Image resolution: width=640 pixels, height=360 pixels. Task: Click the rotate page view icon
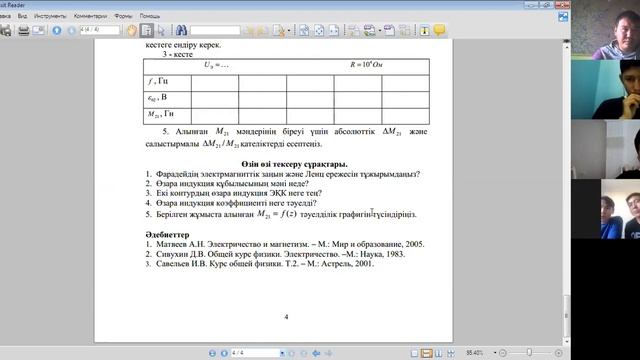(x=369, y=31)
